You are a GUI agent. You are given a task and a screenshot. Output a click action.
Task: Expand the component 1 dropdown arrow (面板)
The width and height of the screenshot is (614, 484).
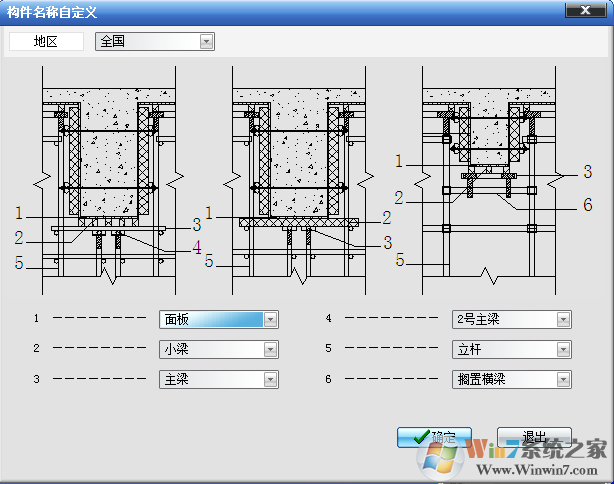click(x=270, y=320)
